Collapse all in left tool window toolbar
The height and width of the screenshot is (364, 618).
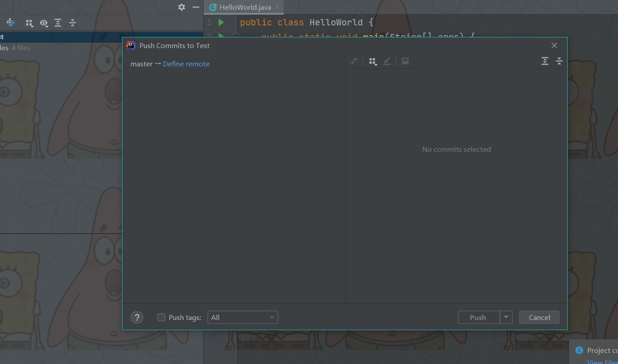tap(73, 23)
